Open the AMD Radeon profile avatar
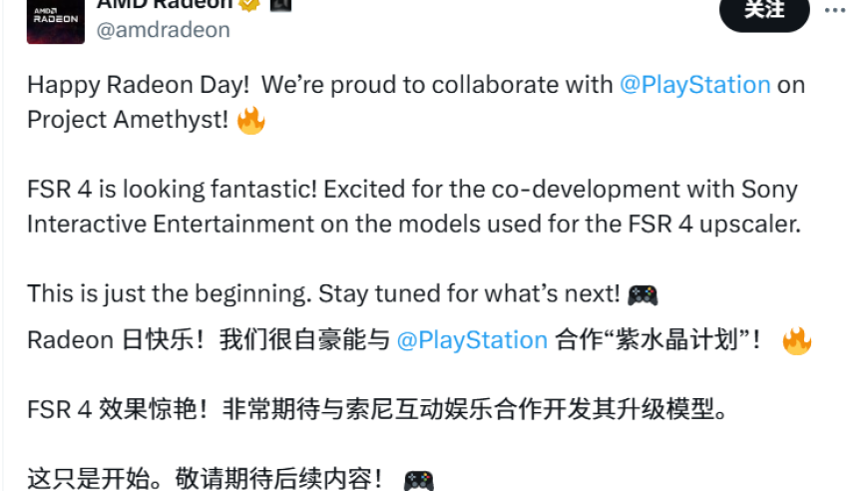 tap(55, 22)
